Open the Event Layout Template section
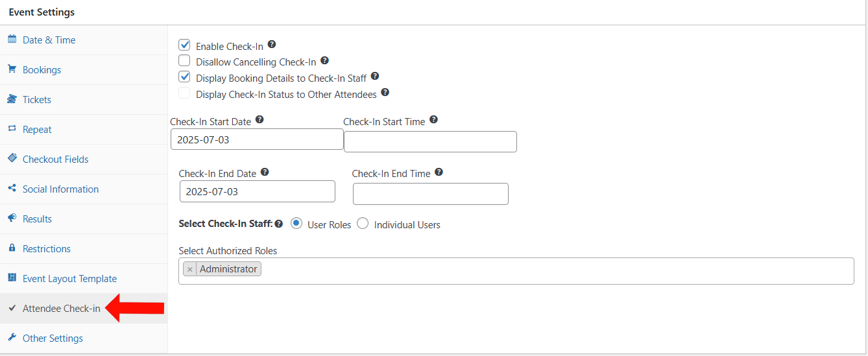Screen dimensions: 868x356 (70, 278)
